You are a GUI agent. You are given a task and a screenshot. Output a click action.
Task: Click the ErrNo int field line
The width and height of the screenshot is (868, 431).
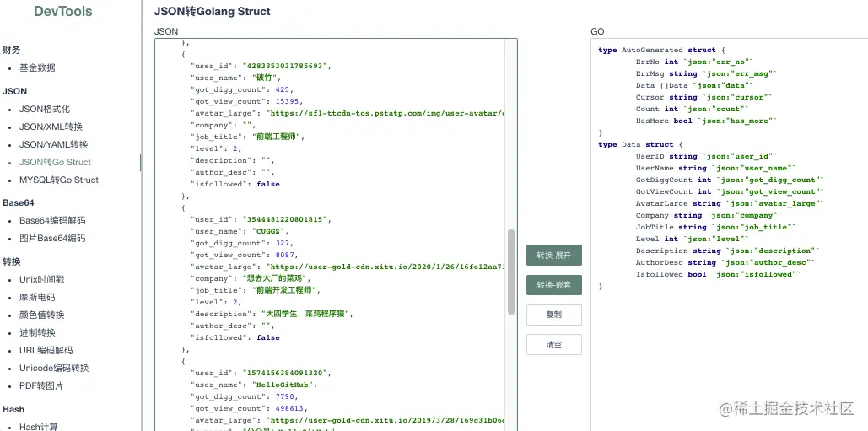tap(695, 62)
